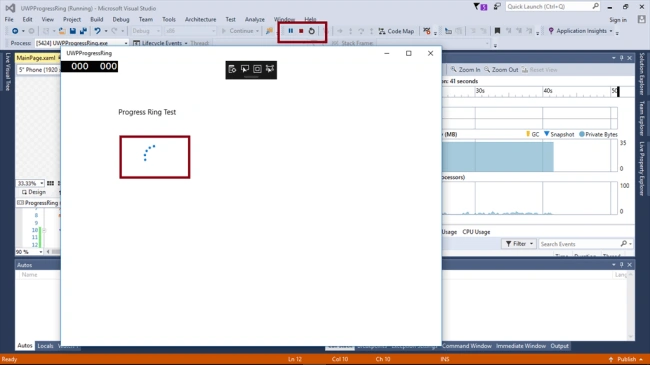Screen dimensions: 650x365
Task: Pause debugging with the Break All button
Action: click(x=291, y=31)
